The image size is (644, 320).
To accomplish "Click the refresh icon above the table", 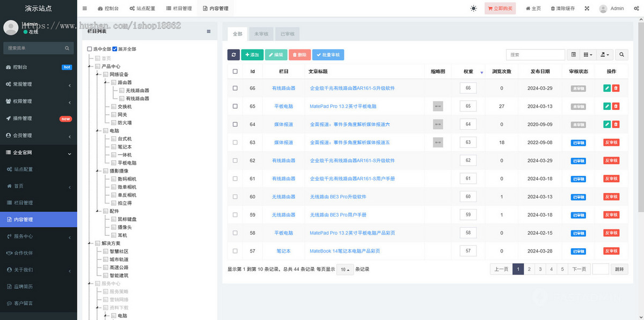I will click(233, 55).
